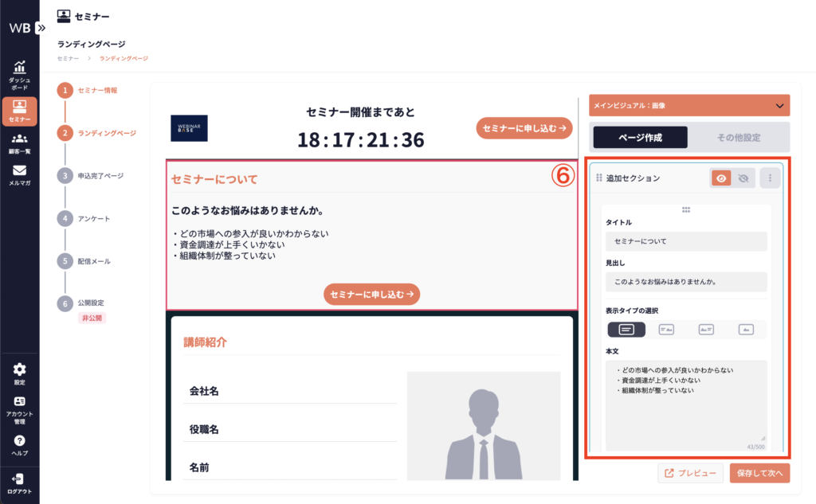The image size is (816, 504).
Task: Select the text-only display type option
Action: 626,329
